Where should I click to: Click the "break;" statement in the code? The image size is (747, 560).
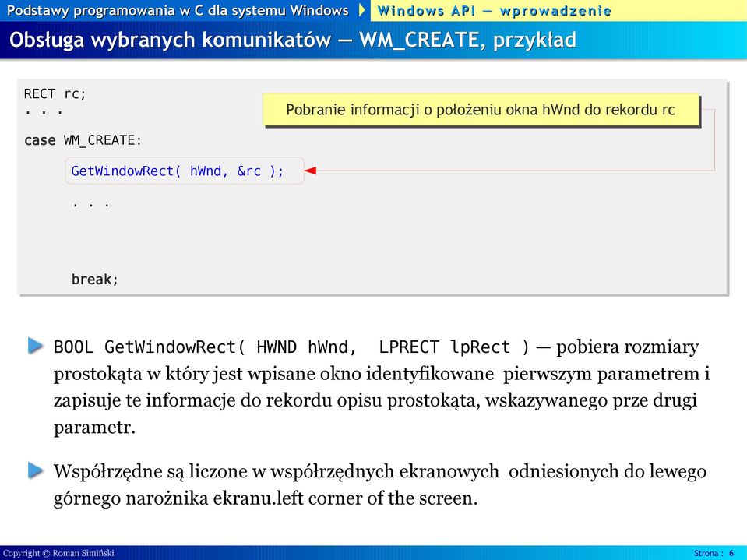(94, 280)
